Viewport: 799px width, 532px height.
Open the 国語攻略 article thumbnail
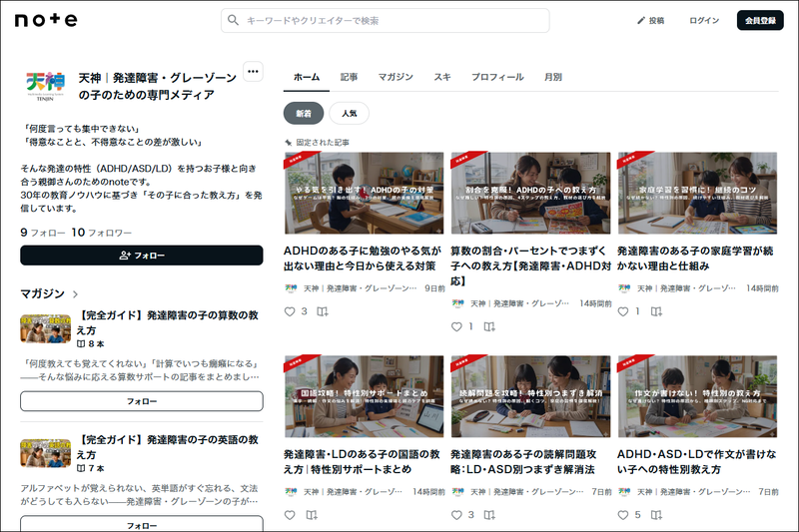[364, 396]
